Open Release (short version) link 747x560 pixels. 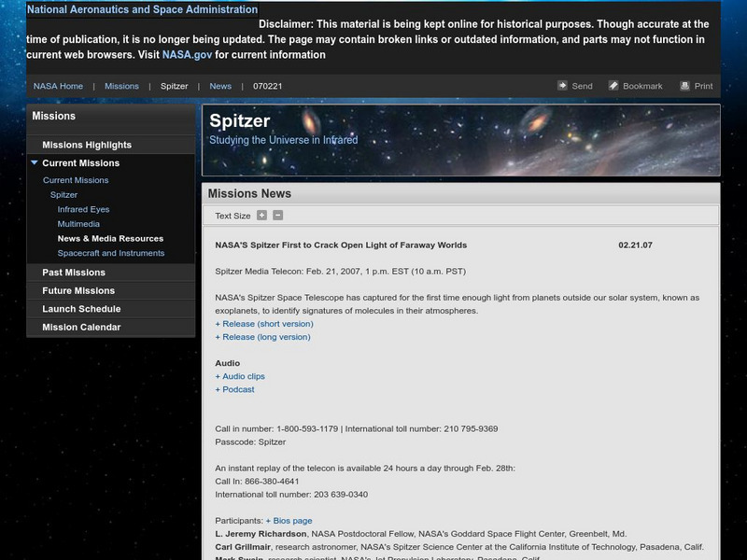click(264, 324)
